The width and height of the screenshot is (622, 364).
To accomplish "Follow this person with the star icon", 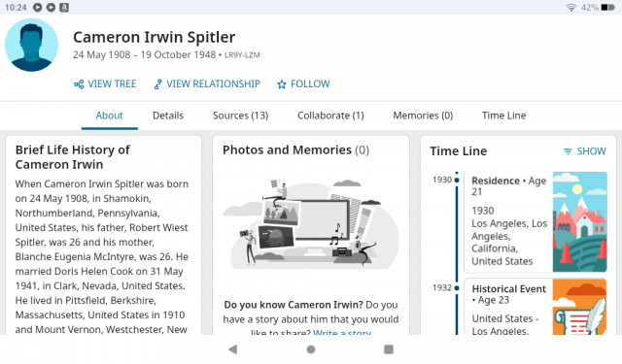I will (x=282, y=84).
